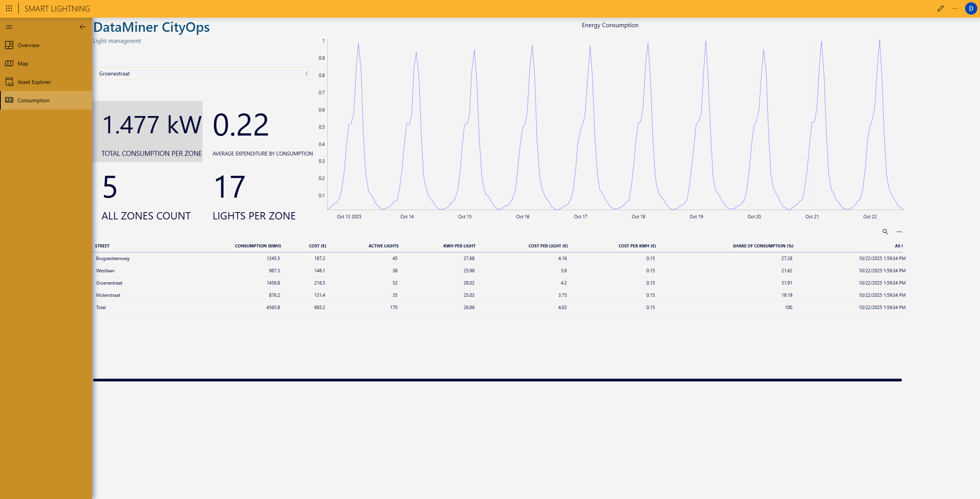The image size is (980, 499).
Task: Sort by Consumption (KWH) column header
Action: (258, 246)
